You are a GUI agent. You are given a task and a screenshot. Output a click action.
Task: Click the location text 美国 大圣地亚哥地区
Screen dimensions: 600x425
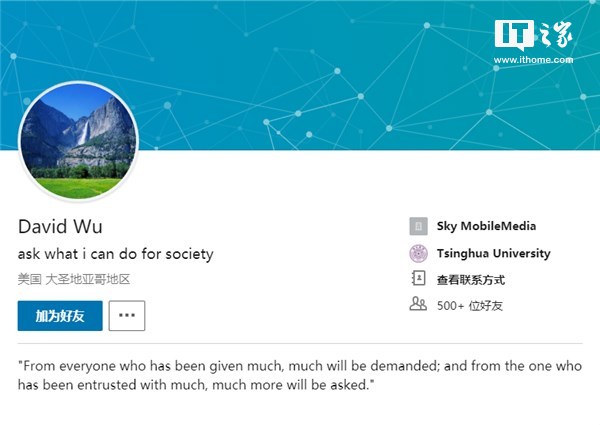tap(74, 280)
